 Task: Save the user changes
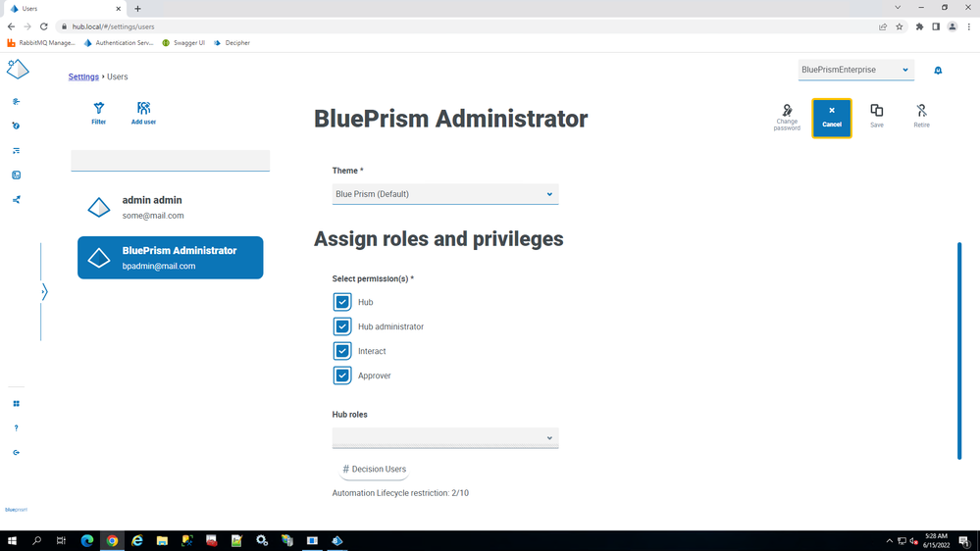pyautogui.click(x=877, y=117)
